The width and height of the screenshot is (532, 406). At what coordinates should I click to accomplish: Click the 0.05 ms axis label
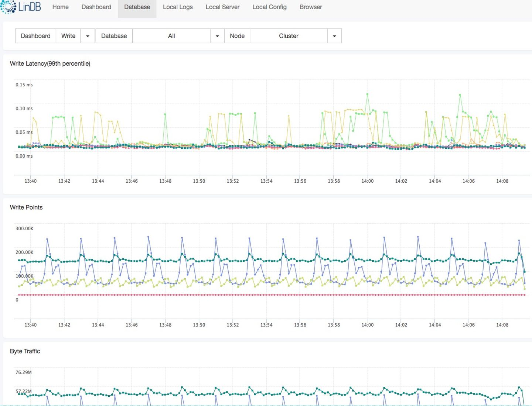click(24, 132)
